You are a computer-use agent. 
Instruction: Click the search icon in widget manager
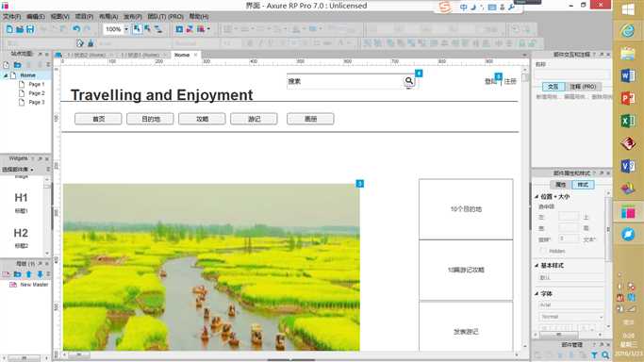pos(605,355)
